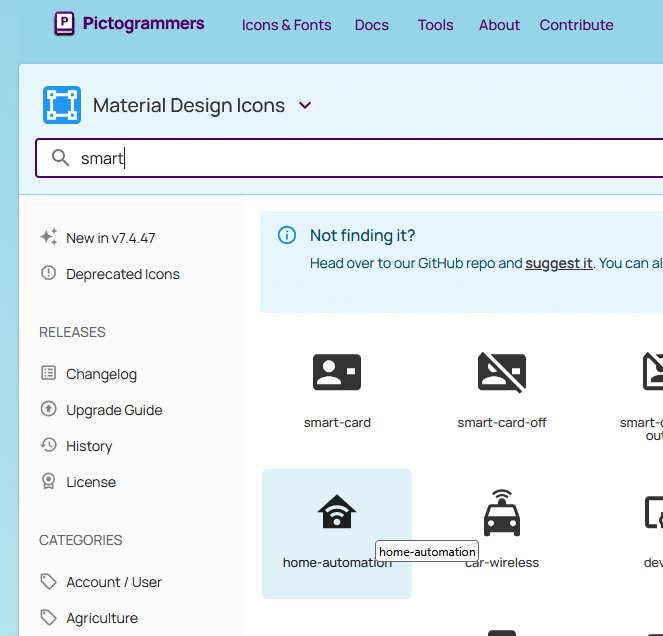Image resolution: width=663 pixels, height=636 pixels.
Task: Click the tag icon beside Agriculture
Action: click(48, 617)
